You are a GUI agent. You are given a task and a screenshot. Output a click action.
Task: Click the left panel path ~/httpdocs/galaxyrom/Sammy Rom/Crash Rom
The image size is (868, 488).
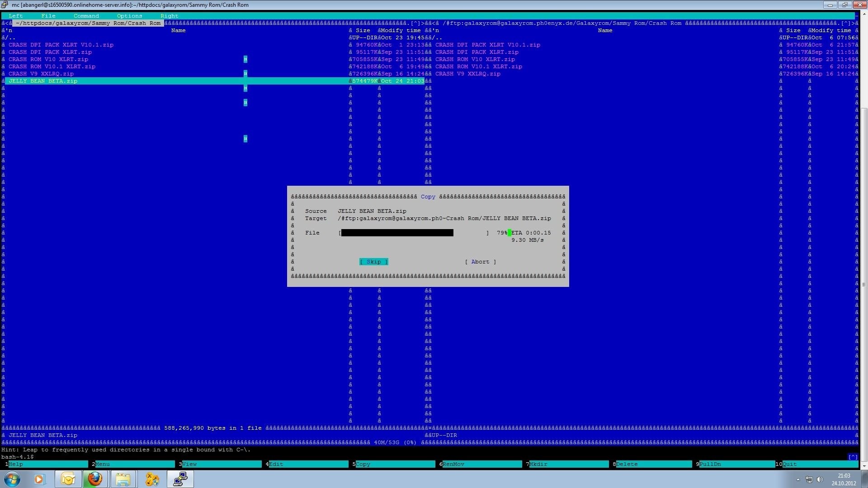coord(88,23)
